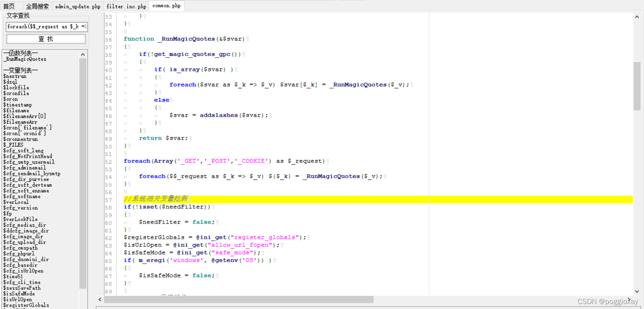This screenshot has height=309, width=644.
Task: Select $timestamp variable entry
Action: click(18, 105)
